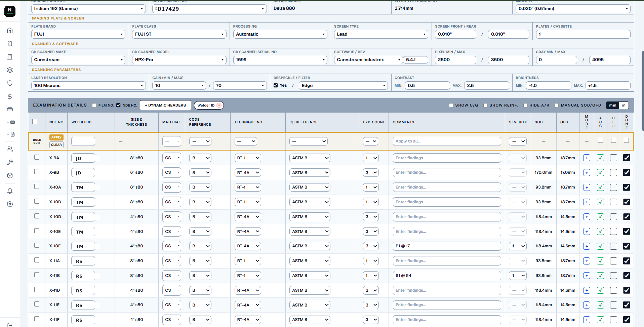Mark X-9B as accepted

pyautogui.click(x=600, y=173)
